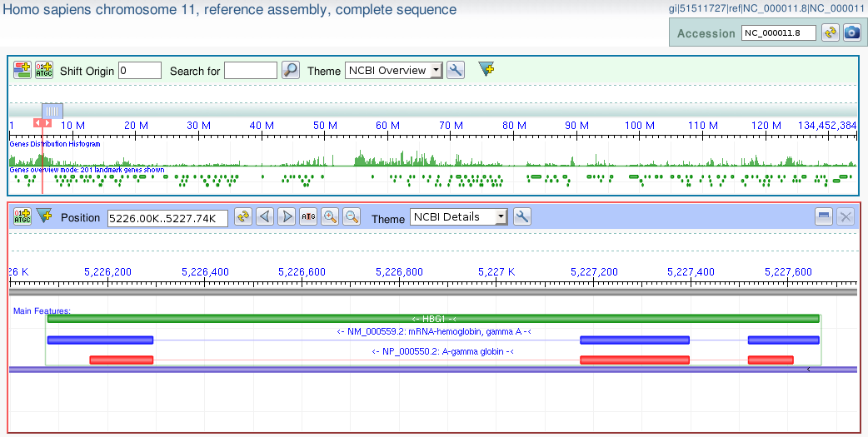Click the rightmost blue mRNA exon block

(x=783, y=340)
